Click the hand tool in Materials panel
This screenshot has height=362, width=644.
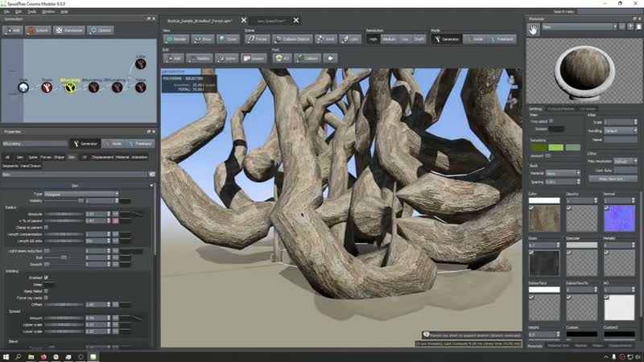[533, 30]
